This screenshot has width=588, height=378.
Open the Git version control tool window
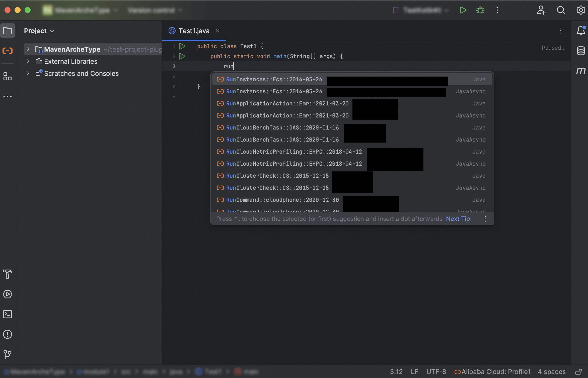pyautogui.click(x=8, y=354)
